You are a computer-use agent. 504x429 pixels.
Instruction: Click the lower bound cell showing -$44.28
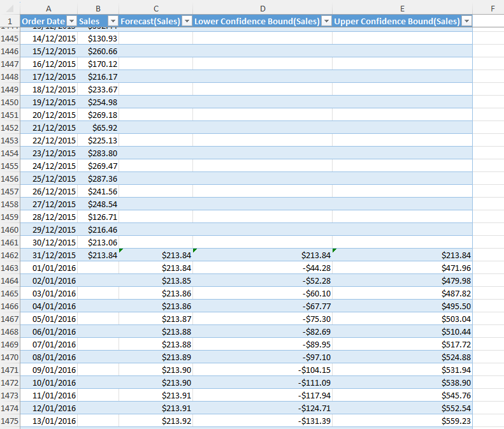263,268
